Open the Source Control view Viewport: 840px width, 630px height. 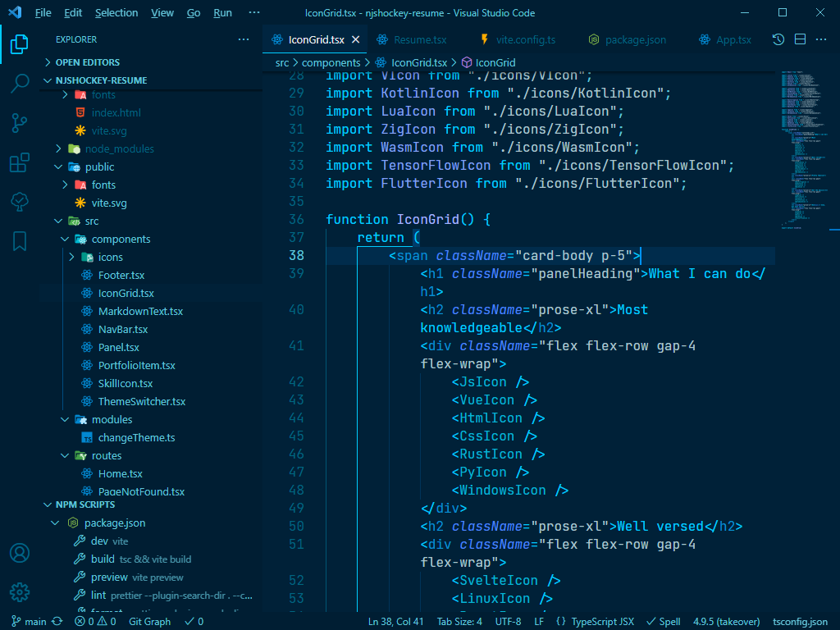pyautogui.click(x=20, y=123)
